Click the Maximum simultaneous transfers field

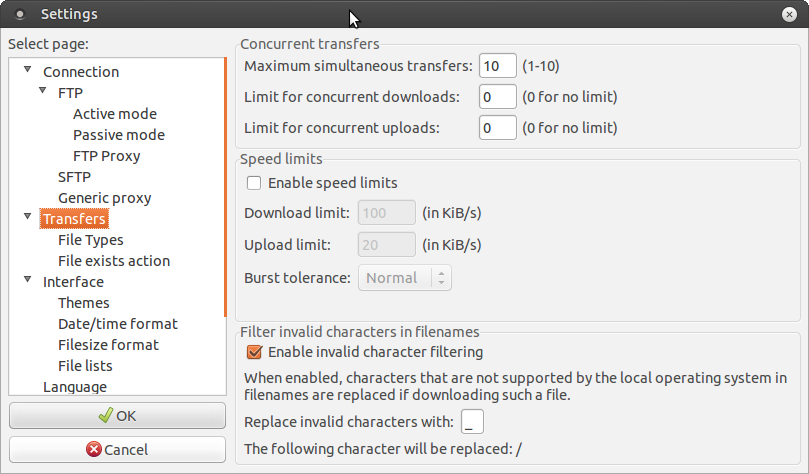tap(497, 66)
